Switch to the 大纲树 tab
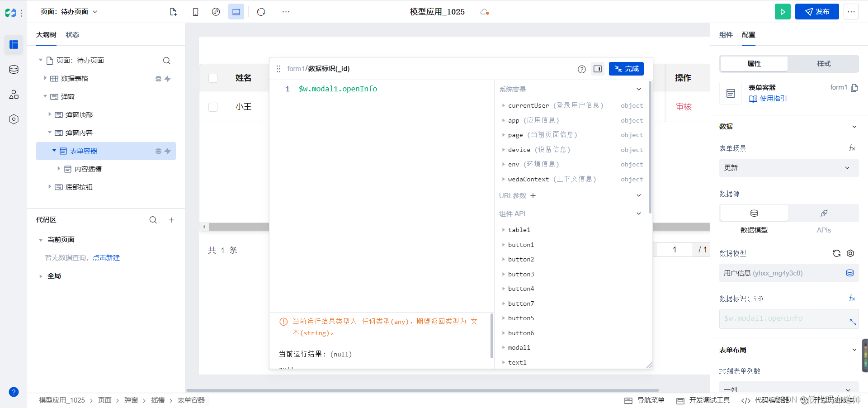Image resolution: width=868 pixels, height=408 pixels. click(46, 35)
